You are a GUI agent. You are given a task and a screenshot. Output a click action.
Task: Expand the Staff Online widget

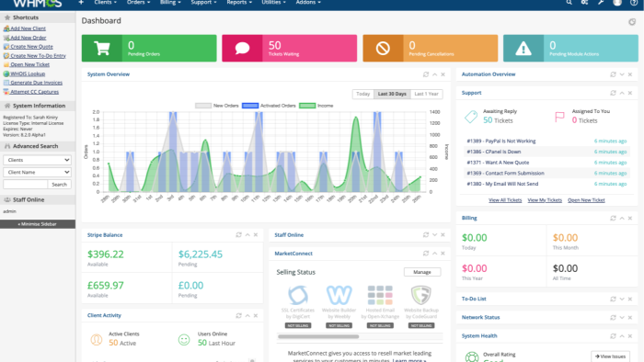click(x=434, y=235)
